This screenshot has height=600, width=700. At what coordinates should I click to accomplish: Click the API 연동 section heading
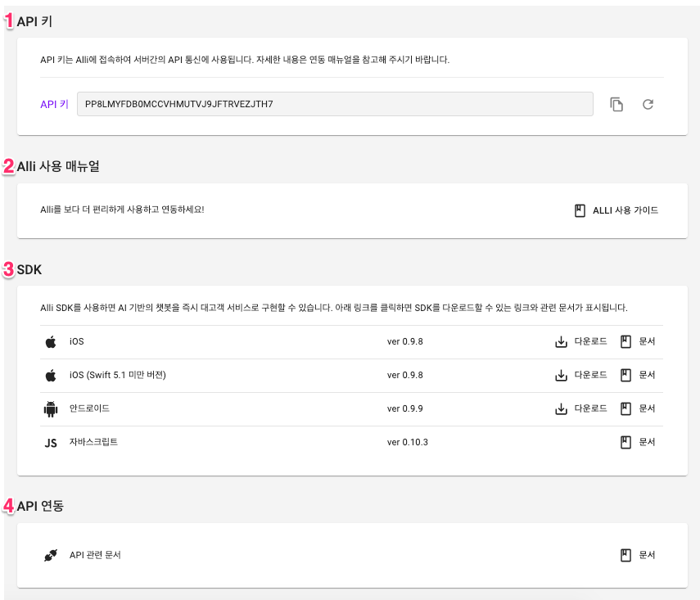click(x=40, y=506)
